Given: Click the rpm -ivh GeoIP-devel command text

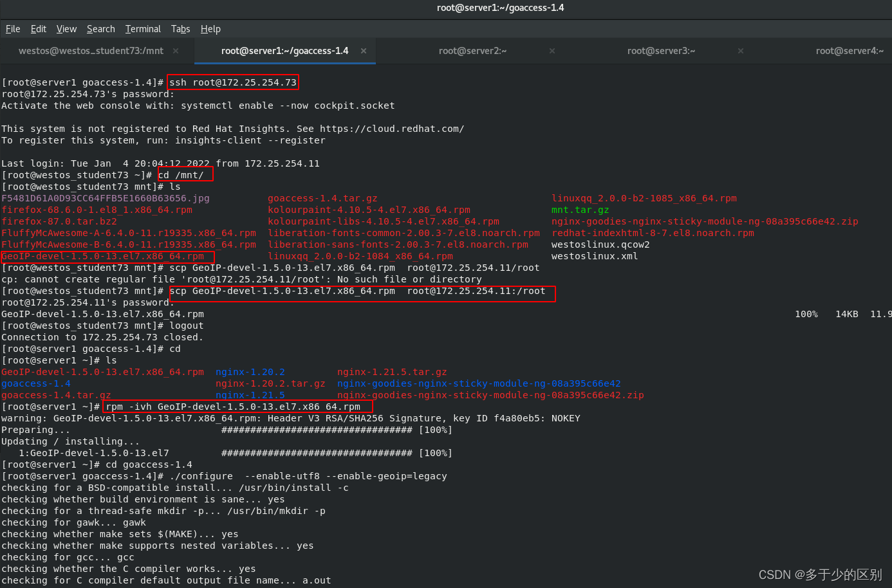Looking at the screenshot, I should point(233,407).
